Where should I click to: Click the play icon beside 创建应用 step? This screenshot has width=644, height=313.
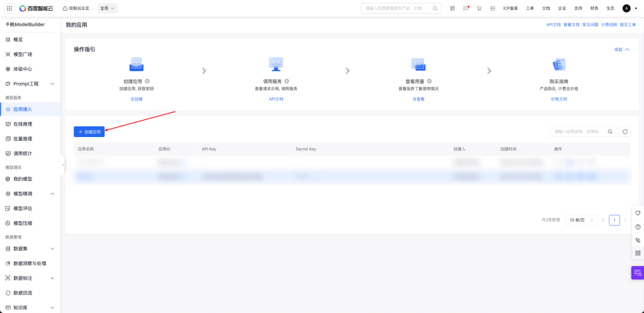tap(147, 82)
